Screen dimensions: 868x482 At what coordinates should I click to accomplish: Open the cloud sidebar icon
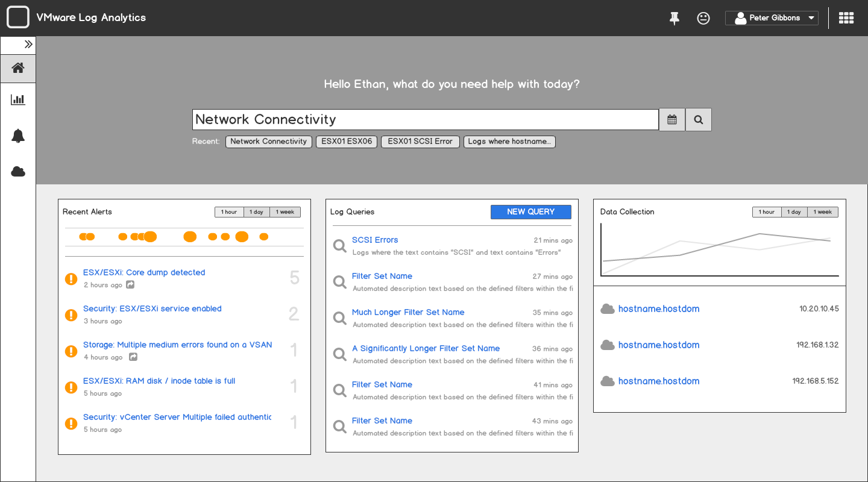tap(18, 172)
